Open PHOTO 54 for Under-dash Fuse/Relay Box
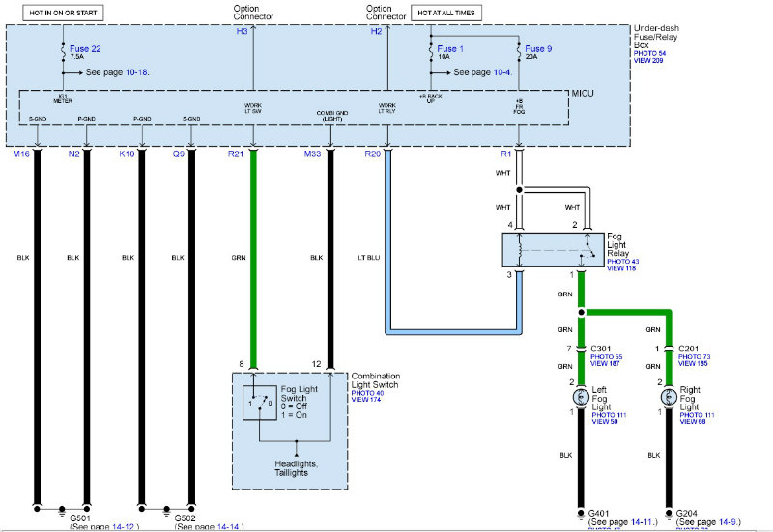 [x=649, y=53]
